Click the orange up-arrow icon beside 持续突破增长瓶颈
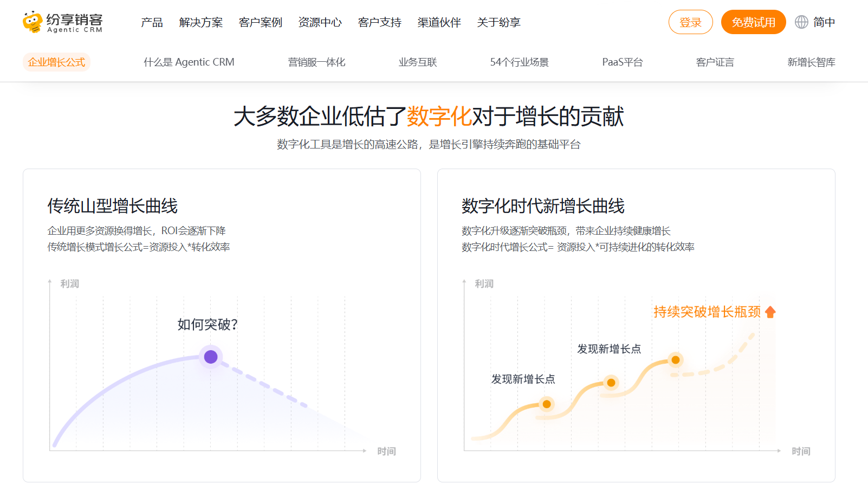Viewport: 868px width, 490px height. [770, 312]
